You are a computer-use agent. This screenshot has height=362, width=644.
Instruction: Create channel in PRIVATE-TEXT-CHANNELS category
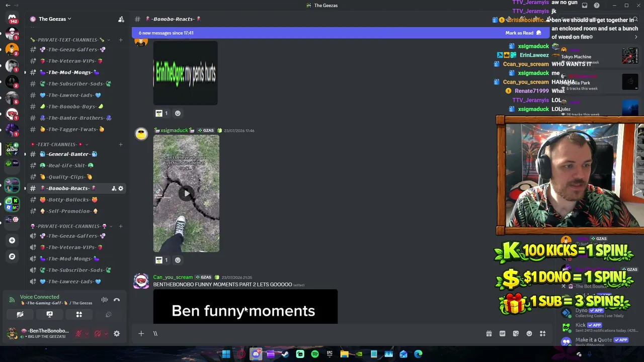pos(120,40)
